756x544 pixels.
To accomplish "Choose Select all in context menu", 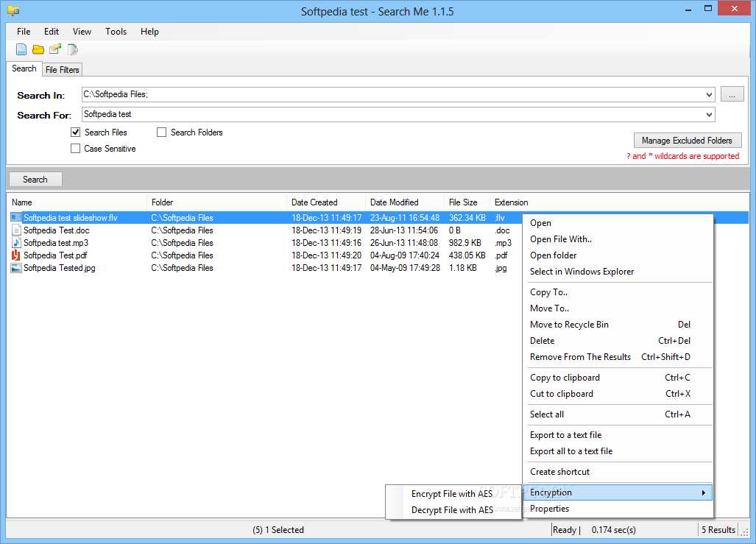I will (618, 414).
